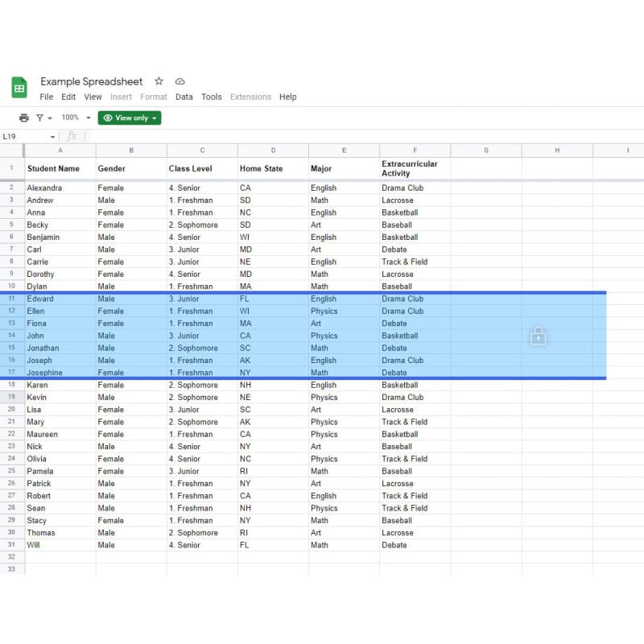
Task: Click the Example Spreadsheet title
Action: pyautogui.click(x=92, y=81)
